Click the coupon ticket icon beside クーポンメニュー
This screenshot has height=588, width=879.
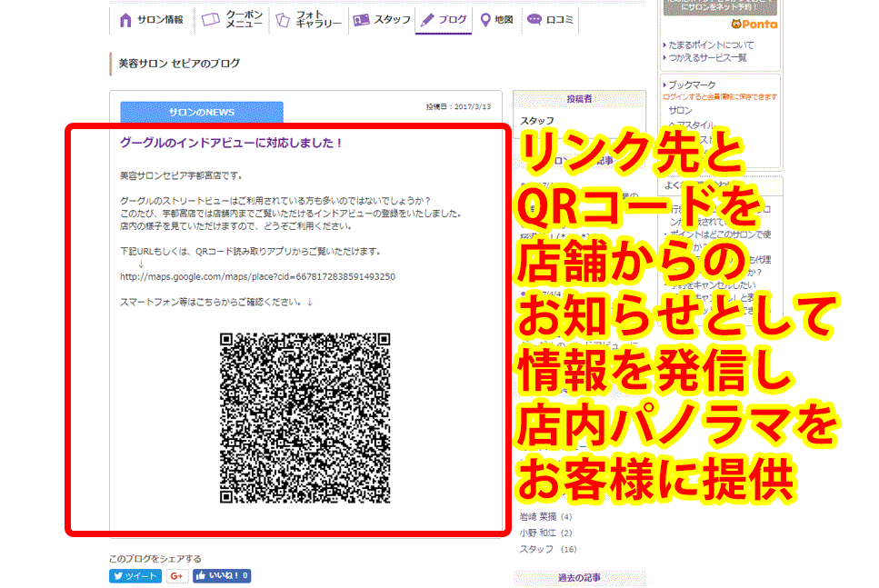coord(210,17)
